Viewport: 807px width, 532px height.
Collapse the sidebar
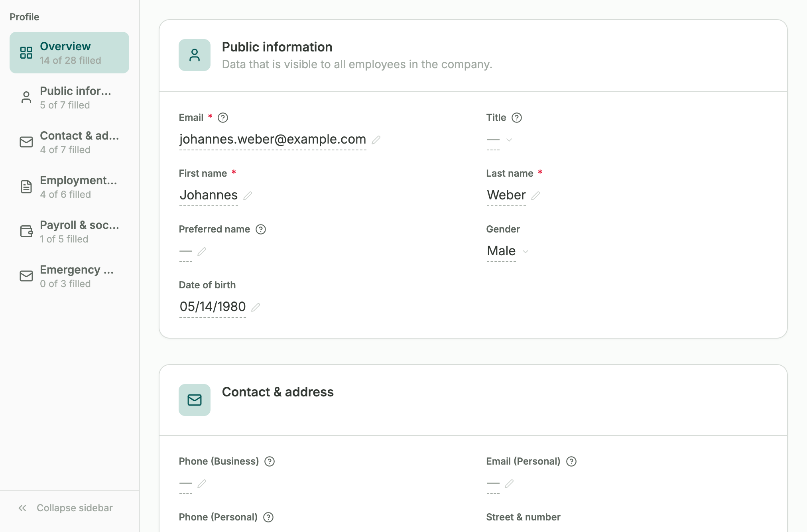click(x=66, y=508)
